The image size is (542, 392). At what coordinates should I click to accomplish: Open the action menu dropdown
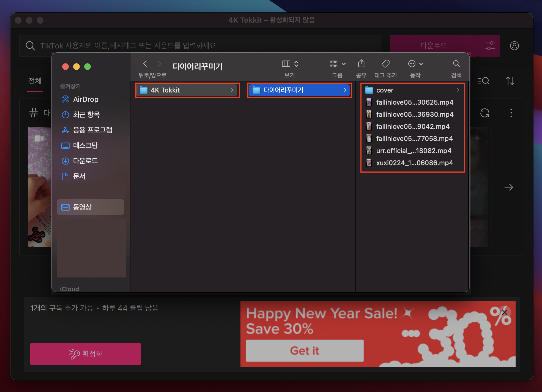[x=415, y=64]
